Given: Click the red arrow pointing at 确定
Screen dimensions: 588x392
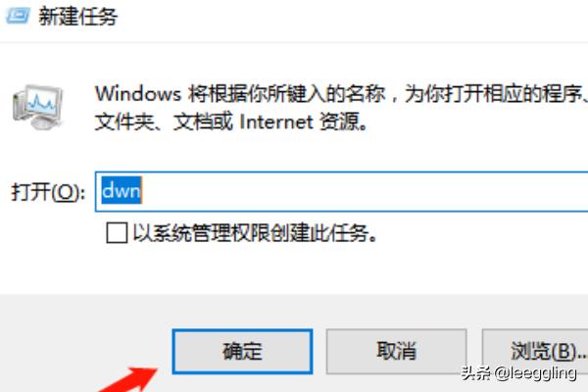Looking at the screenshot, I should click(128, 379).
